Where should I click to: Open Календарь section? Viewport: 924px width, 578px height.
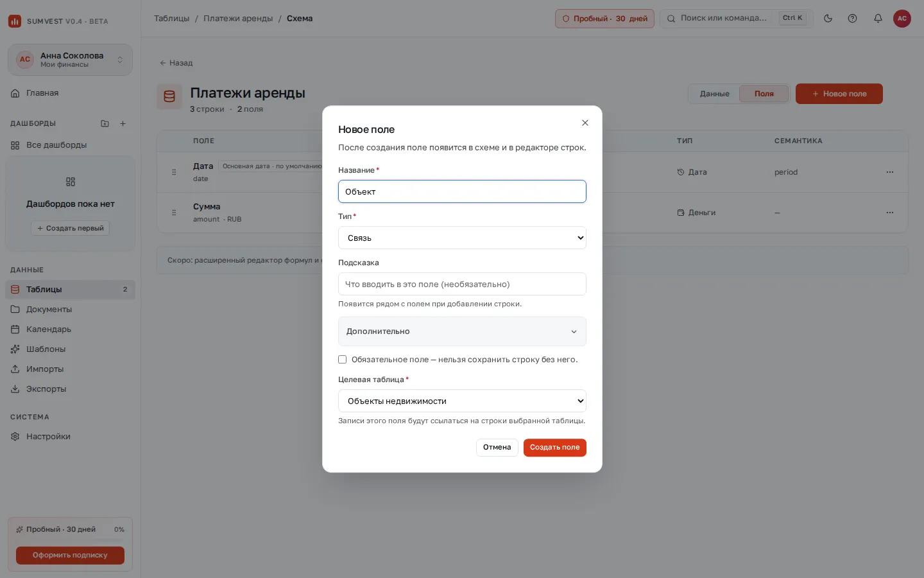click(70, 329)
